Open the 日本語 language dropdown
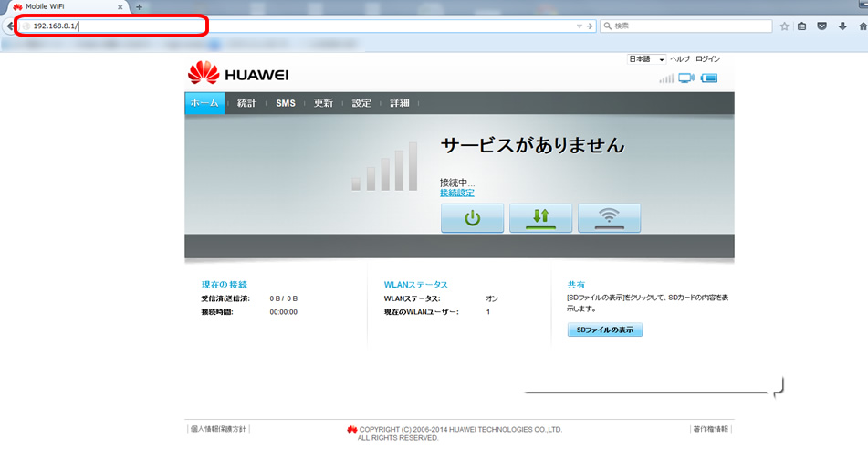This screenshot has width=868, height=471. [x=646, y=59]
